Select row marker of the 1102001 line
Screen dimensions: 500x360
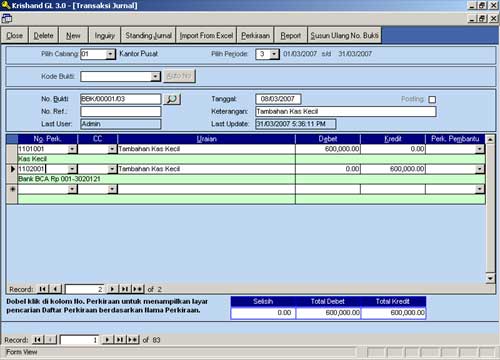pyautogui.click(x=12, y=169)
